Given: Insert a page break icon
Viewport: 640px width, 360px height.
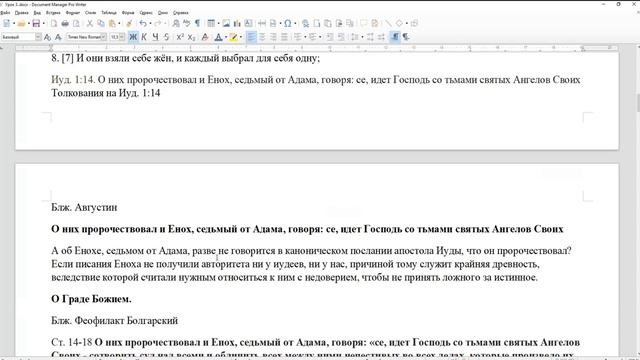Looking at the screenshot, I should tap(262, 23).
